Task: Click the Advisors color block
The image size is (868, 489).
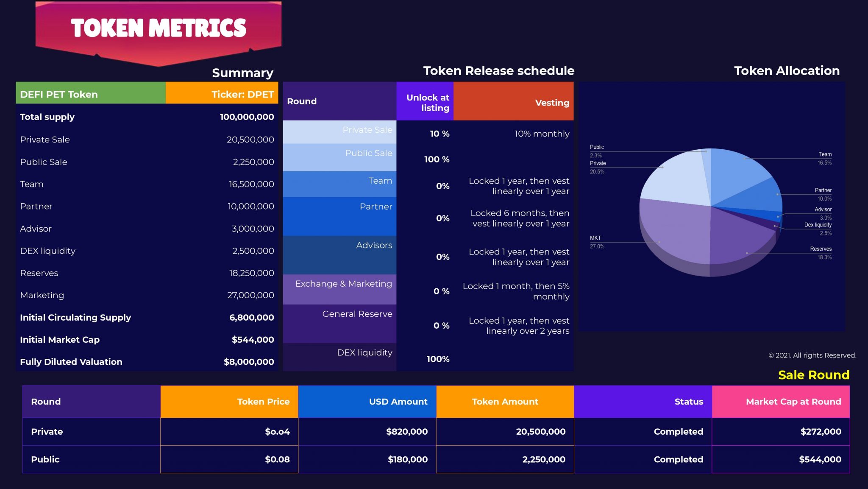Action: click(x=339, y=255)
